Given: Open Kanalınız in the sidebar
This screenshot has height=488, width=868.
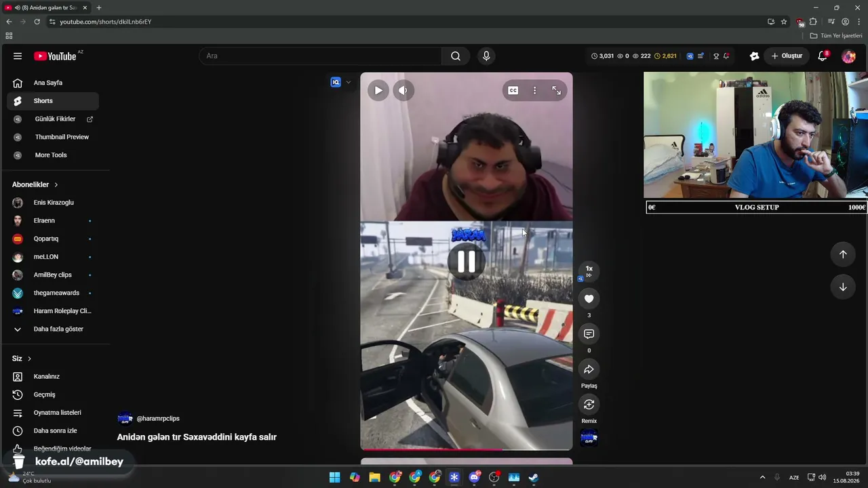Looking at the screenshot, I should click(x=53, y=377).
